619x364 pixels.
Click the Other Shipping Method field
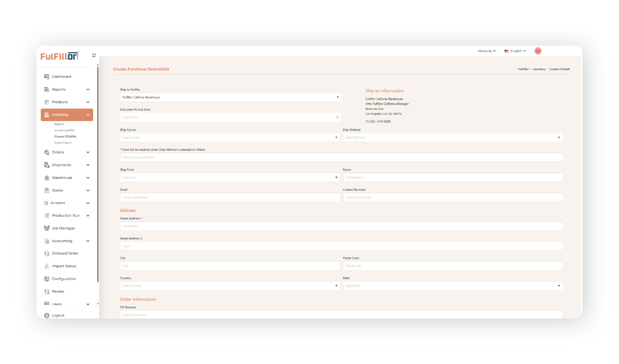pyautogui.click(x=341, y=157)
